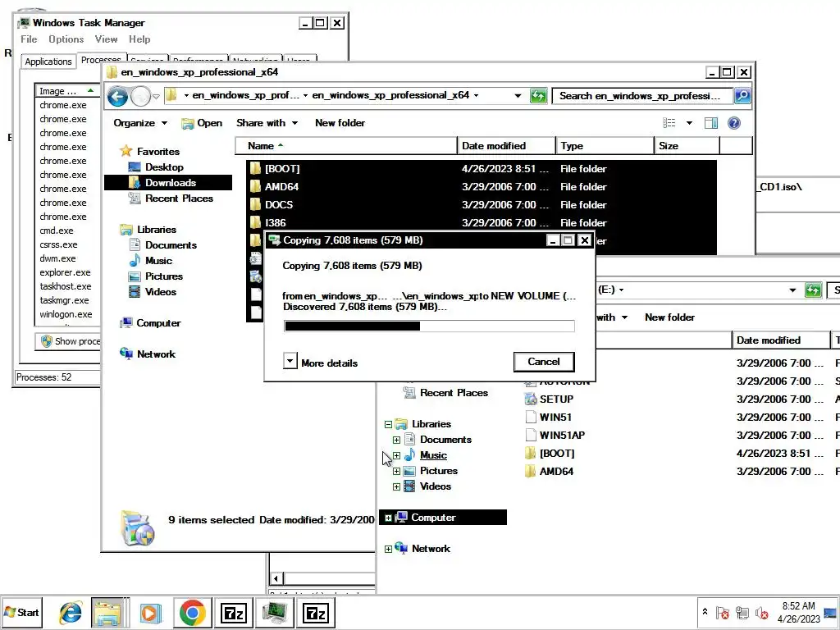This screenshot has height=630, width=840.
Task: Show hidden tray icons arrow
Action: click(705, 612)
